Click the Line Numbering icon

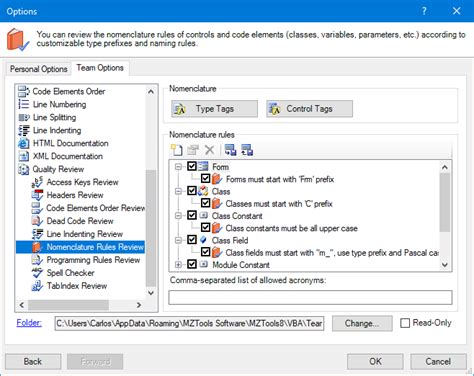pyautogui.click(x=24, y=104)
